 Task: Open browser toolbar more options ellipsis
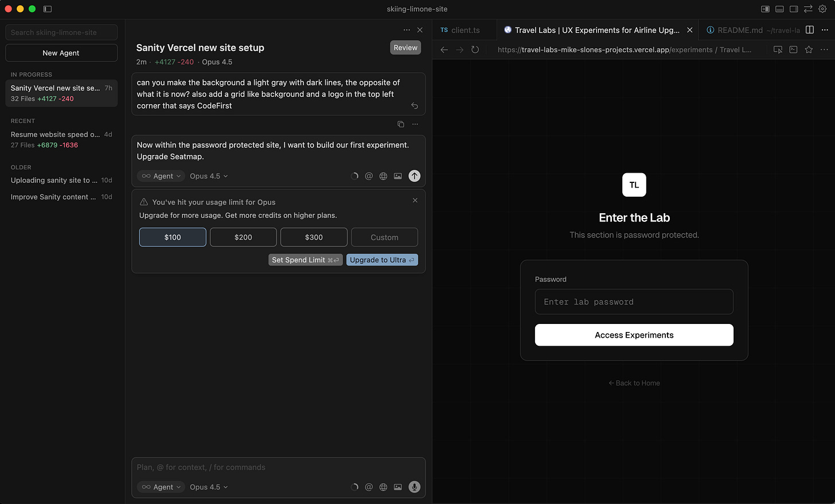(x=824, y=50)
